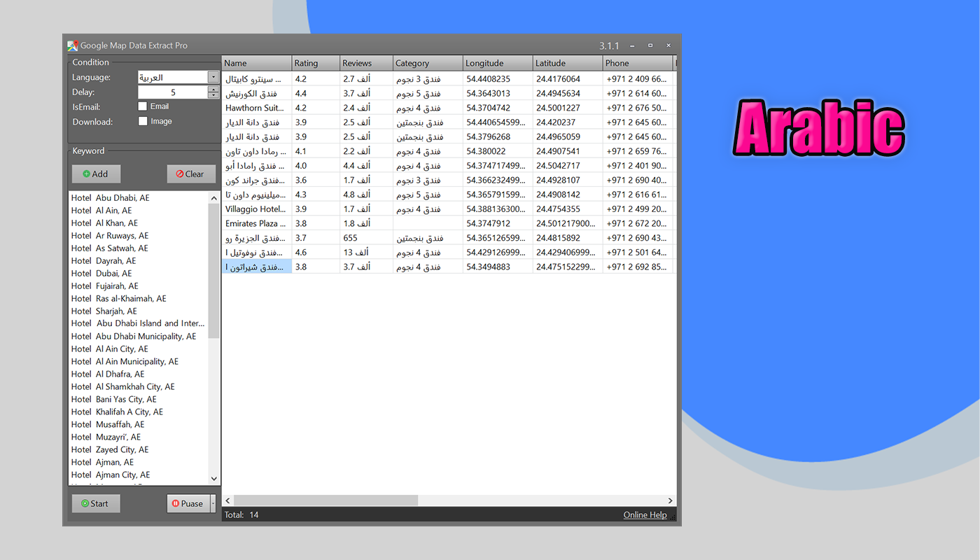This screenshot has width=980, height=560.
Task: Click the keyword list scroll-down arrow
Action: (214, 479)
